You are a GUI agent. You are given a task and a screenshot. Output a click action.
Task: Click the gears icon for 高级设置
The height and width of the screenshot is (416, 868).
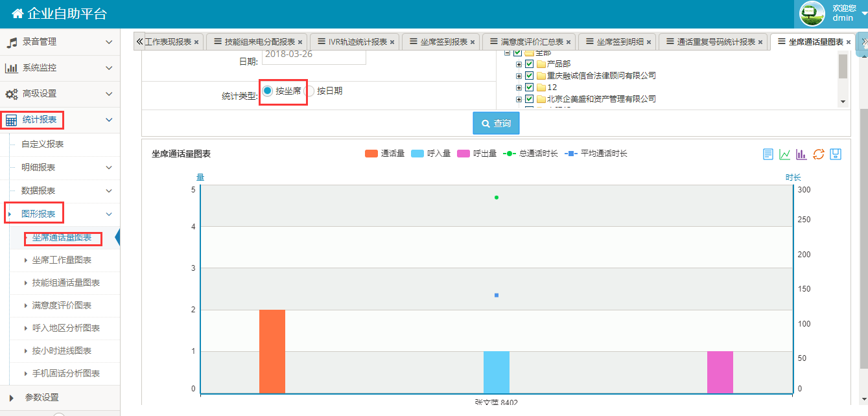point(12,94)
